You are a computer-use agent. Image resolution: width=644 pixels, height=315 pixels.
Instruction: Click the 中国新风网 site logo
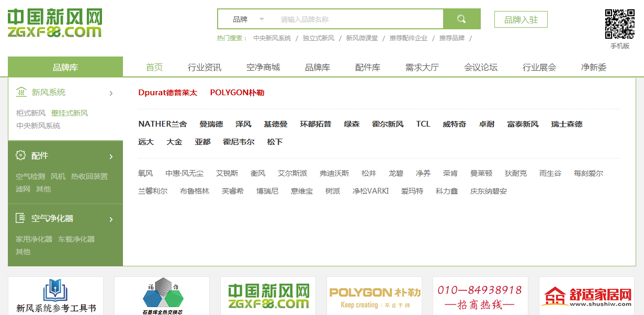55,24
